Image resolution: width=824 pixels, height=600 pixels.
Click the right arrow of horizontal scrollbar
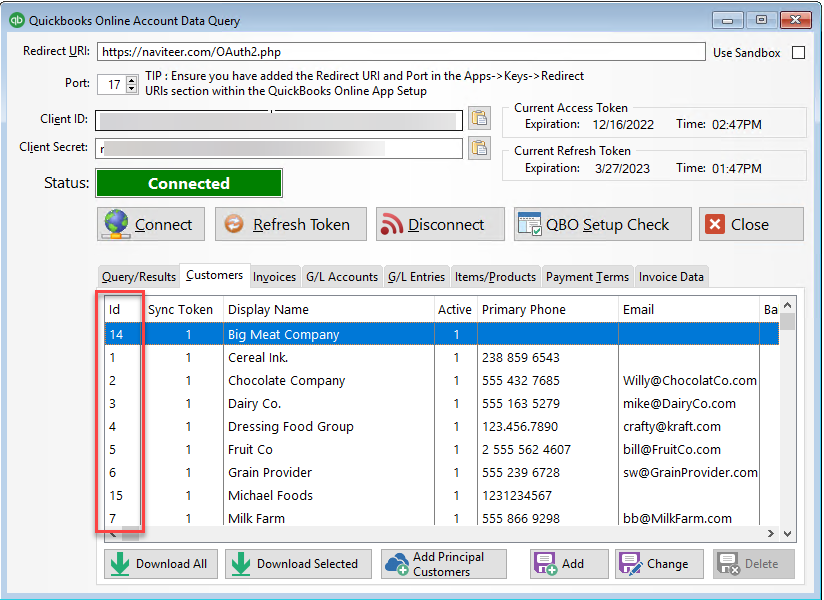click(770, 534)
